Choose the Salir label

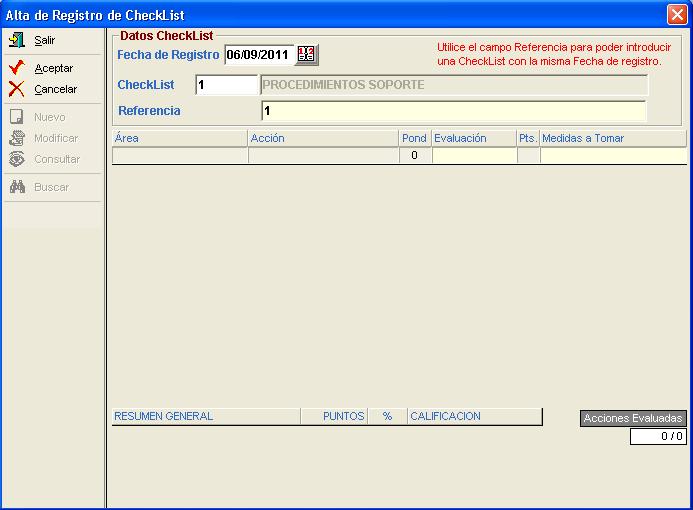pyautogui.click(x=45, y=40)
